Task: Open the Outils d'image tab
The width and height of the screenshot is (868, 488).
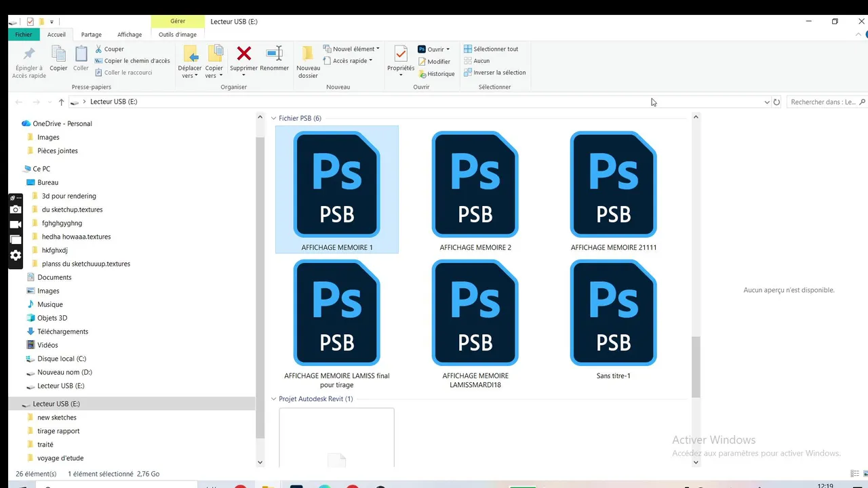Action: click(x=178, y=35)
